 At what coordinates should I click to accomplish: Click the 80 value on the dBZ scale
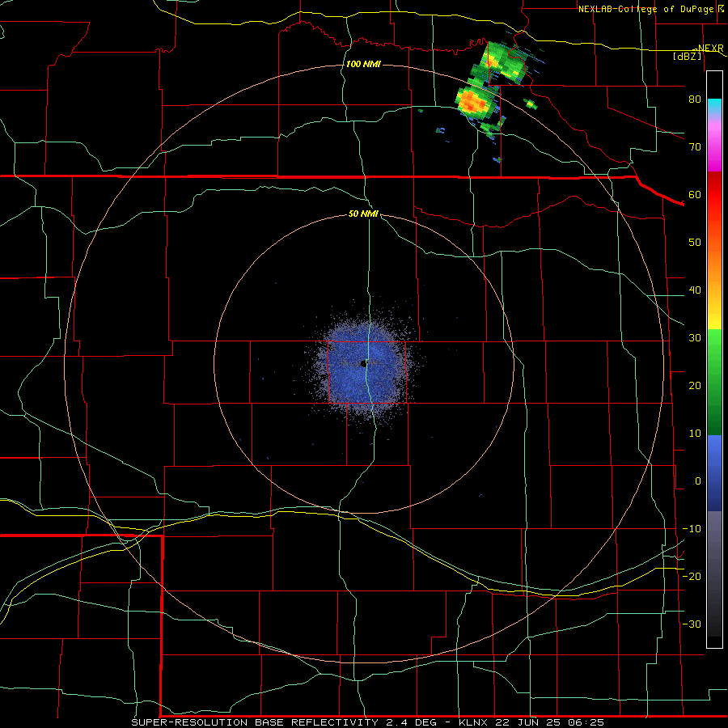click(695, 99)
